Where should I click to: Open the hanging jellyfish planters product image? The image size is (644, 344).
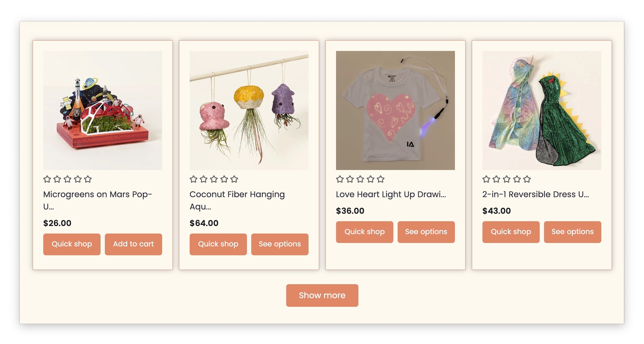(x=249, y=110)
